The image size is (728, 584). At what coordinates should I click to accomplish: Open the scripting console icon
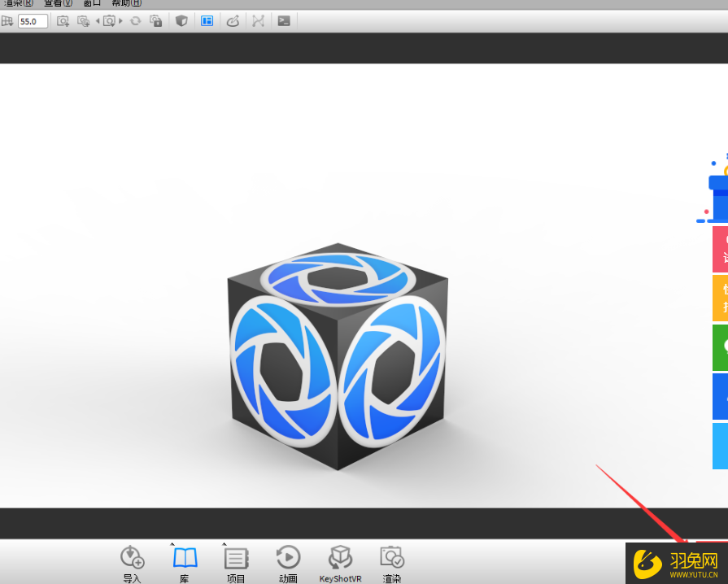point(284,21)
